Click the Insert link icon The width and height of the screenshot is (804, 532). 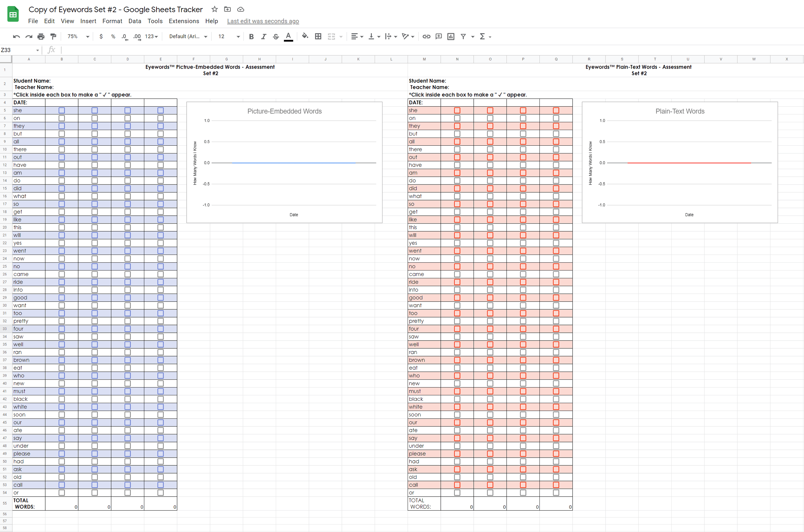click(426, 36)
